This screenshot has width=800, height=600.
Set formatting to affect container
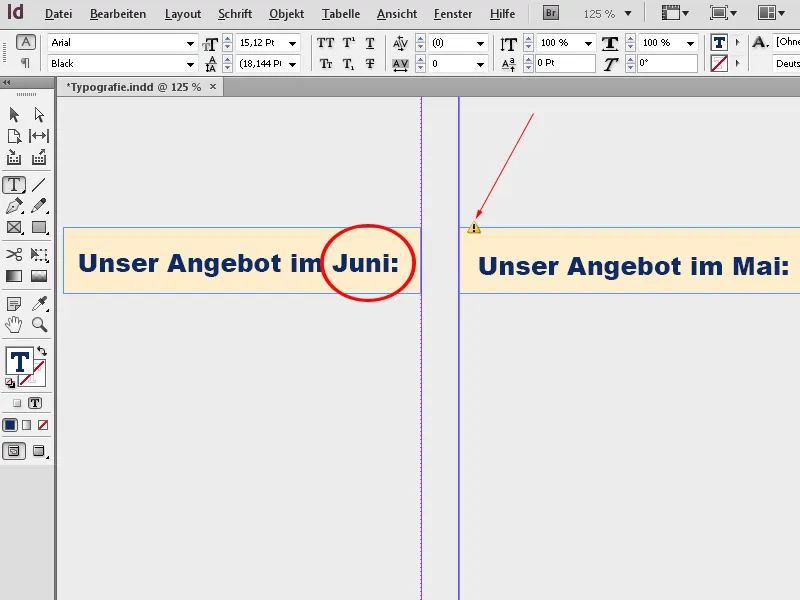pos(17,403)
